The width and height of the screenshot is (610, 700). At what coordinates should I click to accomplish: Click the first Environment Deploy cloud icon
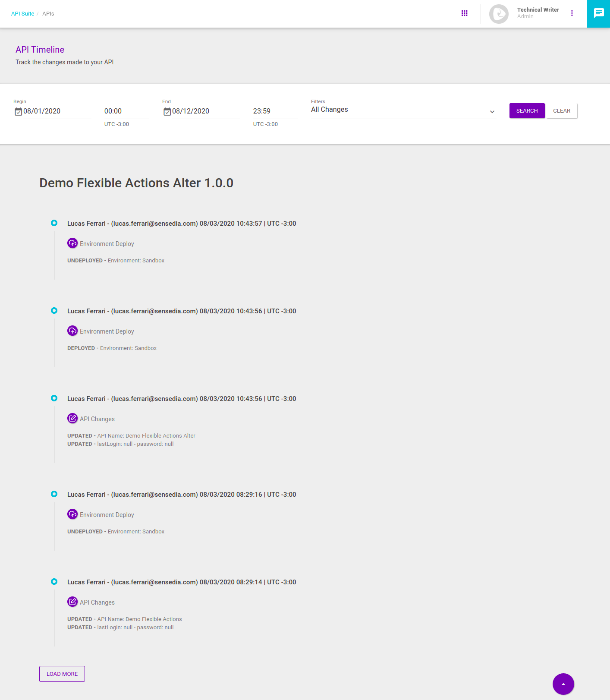click(72, 243)
